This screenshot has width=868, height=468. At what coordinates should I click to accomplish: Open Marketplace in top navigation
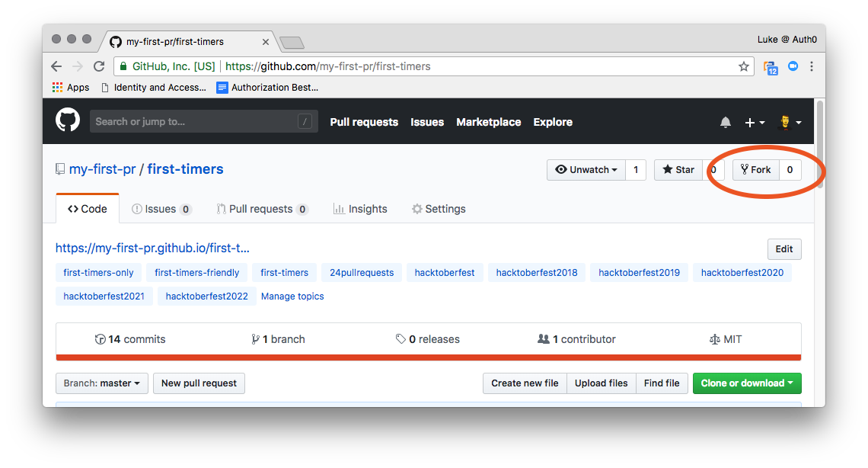[x=489, y=122]
